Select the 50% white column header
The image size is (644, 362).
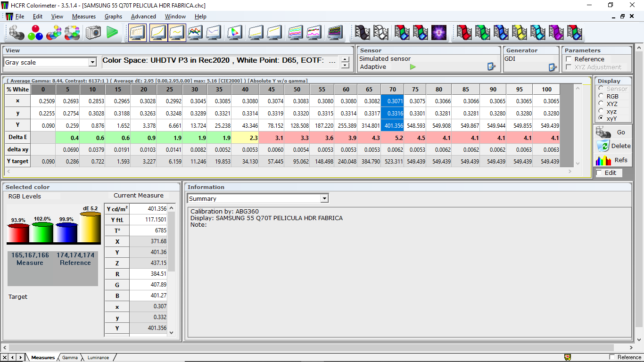297,90
